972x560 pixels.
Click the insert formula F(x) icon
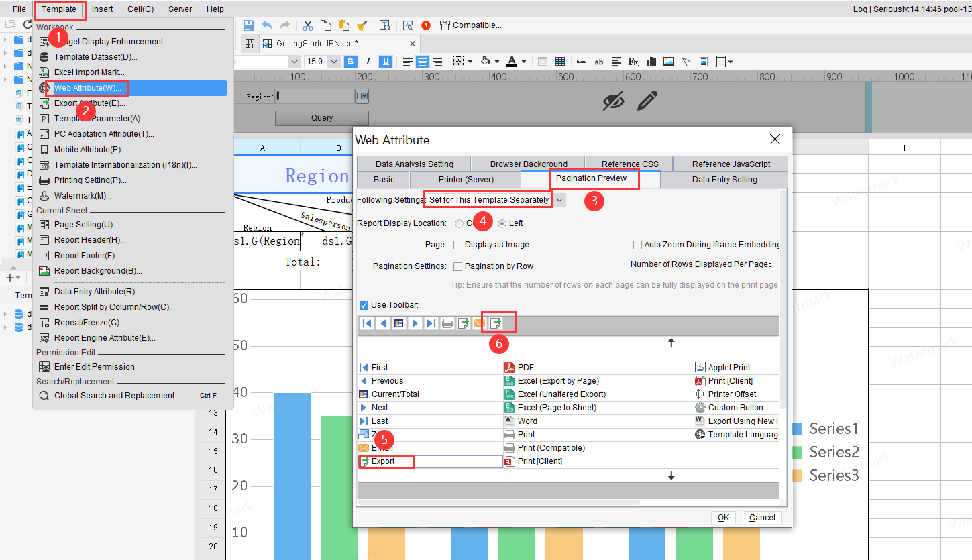(633, 61)
